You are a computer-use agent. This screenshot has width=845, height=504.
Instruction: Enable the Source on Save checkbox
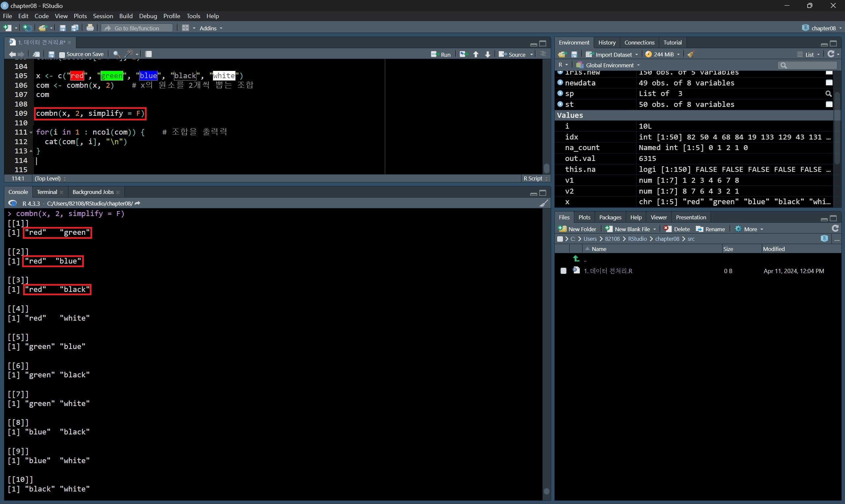click(62, 54)
